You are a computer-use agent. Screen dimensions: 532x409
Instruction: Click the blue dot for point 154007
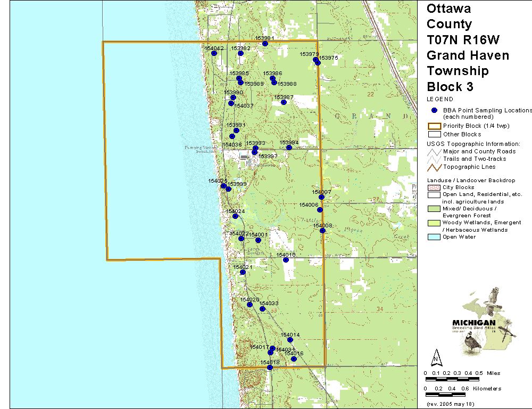321,197
